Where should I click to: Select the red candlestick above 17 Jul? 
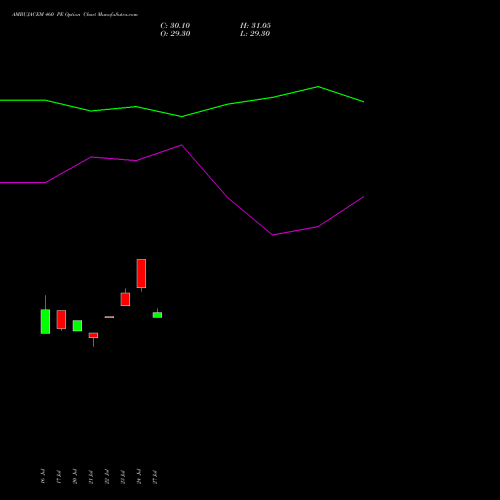coord(61,319)
